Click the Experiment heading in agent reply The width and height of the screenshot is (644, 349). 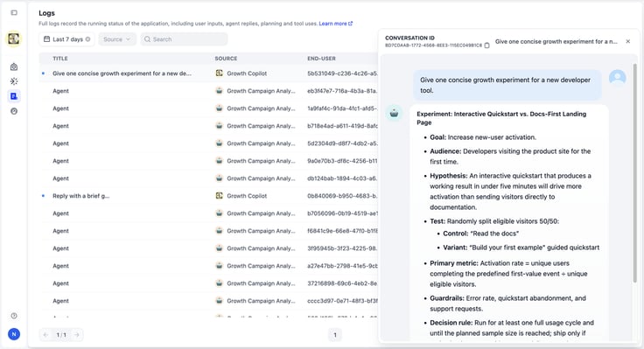point(501,118)
